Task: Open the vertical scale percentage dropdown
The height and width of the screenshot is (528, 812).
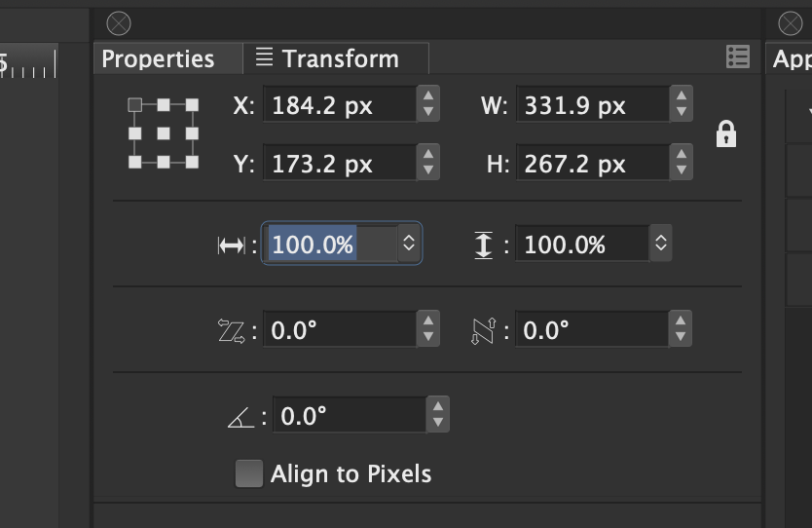Action: pyautogui.click(x=661, y=244)
